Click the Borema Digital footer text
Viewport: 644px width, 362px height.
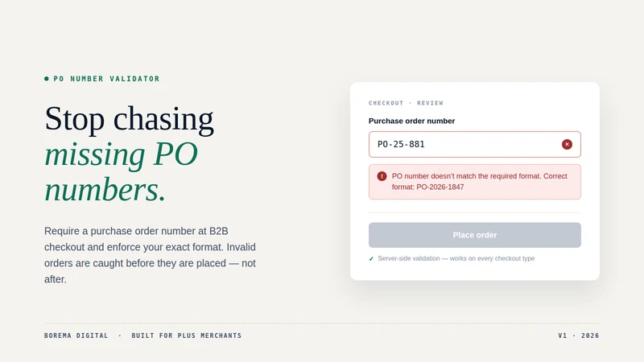[x=76, y=335]
